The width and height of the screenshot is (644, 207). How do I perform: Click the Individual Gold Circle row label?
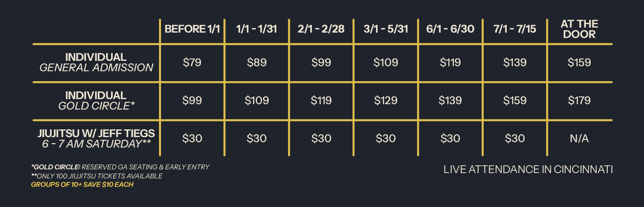pyautogui.click(x=96, y=100)
